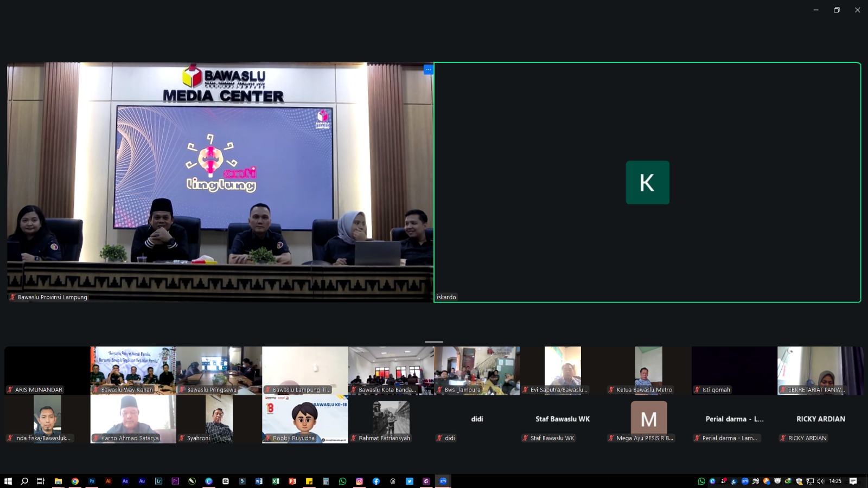Viewport: 868px width, 488px height.
Task: Open File Explorer from the taskbar
Action: [58, 481]
